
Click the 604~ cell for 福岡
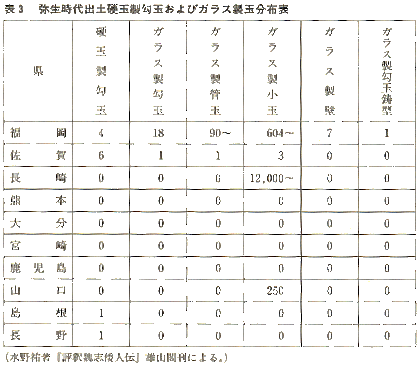point(280,133)
